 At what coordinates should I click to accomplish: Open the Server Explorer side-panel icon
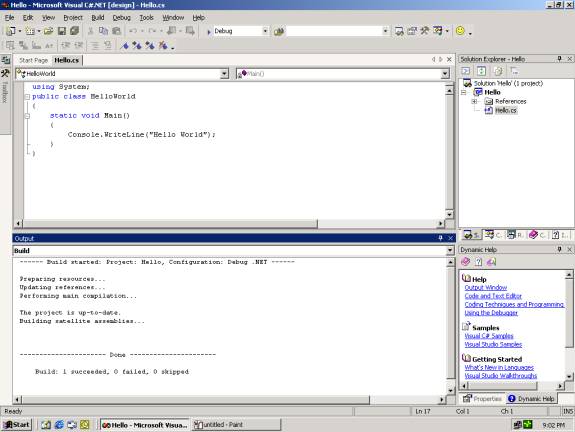pos(6,59)
